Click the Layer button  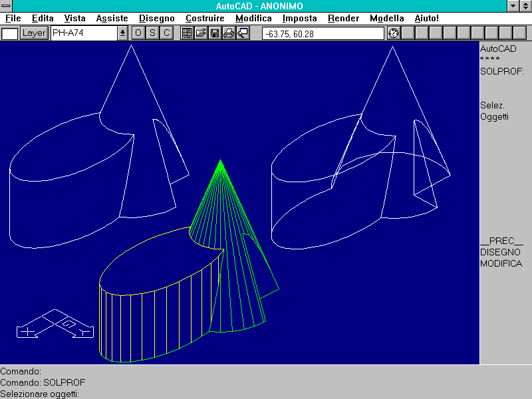(x=34, y=33)
